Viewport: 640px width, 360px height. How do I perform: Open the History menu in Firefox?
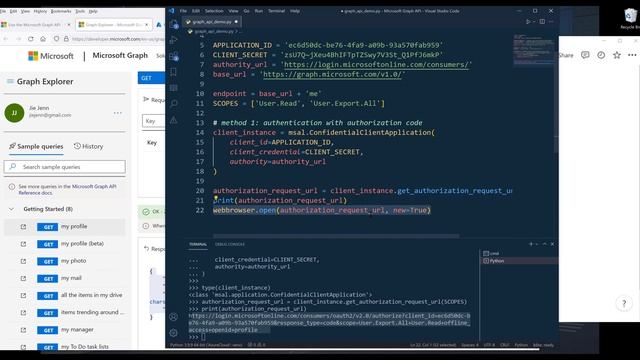pyautogui.click(x=40, y=11)
